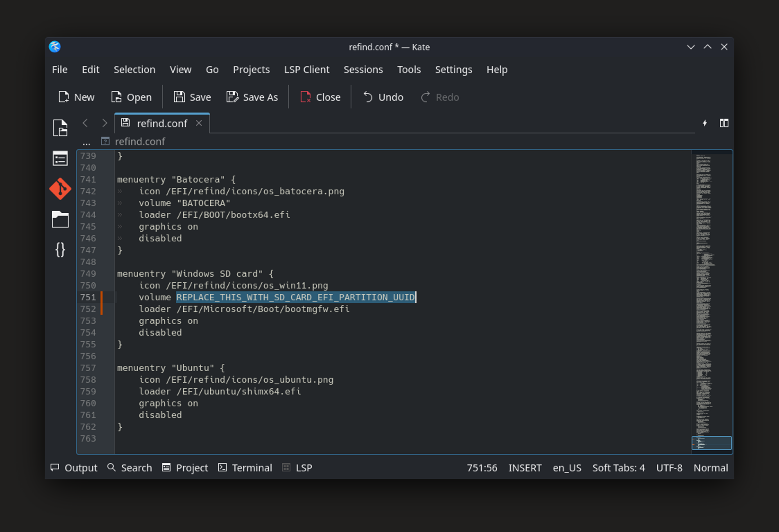779x532 pixels.
Task: Click the Quick Open lightning icon
Action: pos(704,123)
